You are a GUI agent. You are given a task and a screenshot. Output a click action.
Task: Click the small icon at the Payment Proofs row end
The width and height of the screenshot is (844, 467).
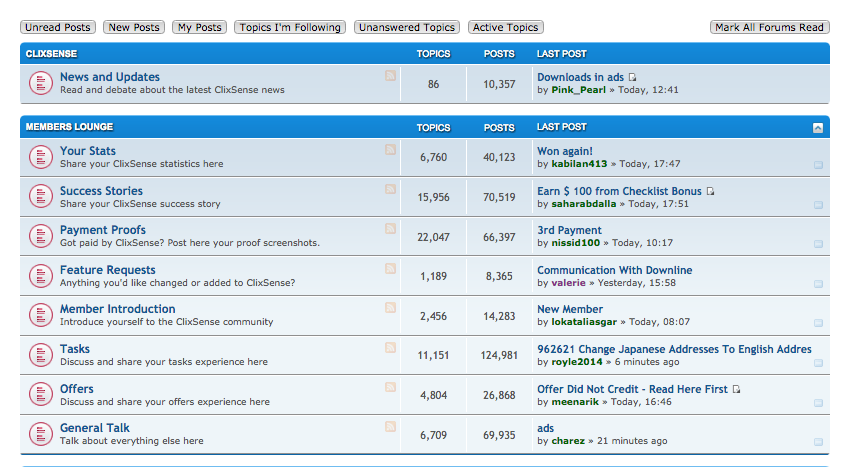coord(818,244)
